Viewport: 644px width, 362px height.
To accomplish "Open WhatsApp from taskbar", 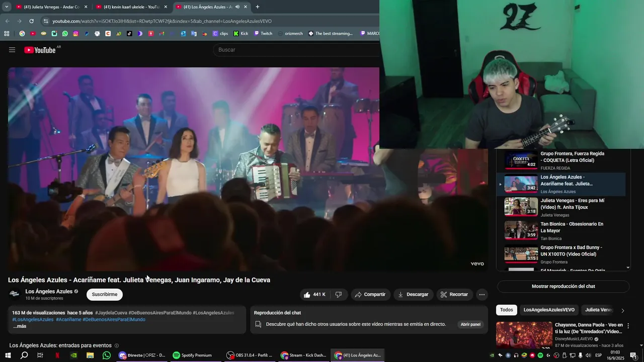I will click(106, 355).
